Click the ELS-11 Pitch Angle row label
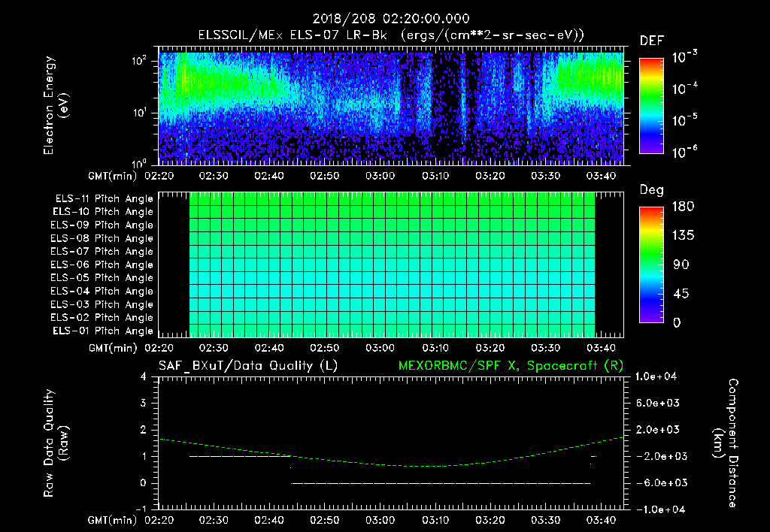This screenshot has width=770, height=532. point(104,199)
